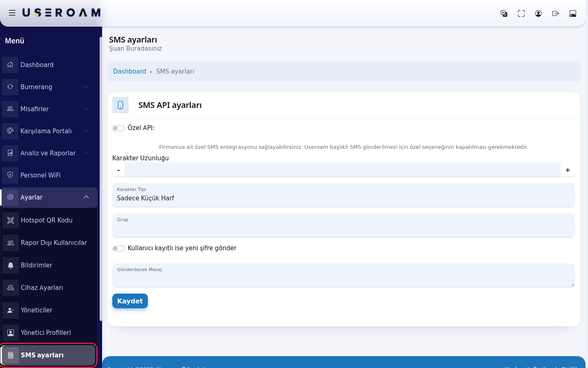Click the Yöneticiler user icon
The image size is (588, 368).
11,310
